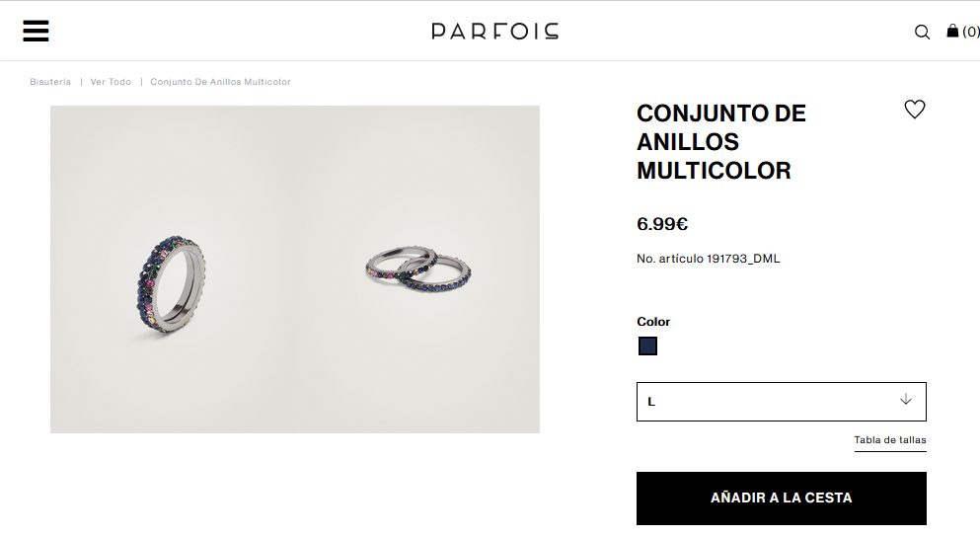Image resolution: width=980 pixels, height=536 pixels.
Task: Click the Color label
Action: (653, 322)
